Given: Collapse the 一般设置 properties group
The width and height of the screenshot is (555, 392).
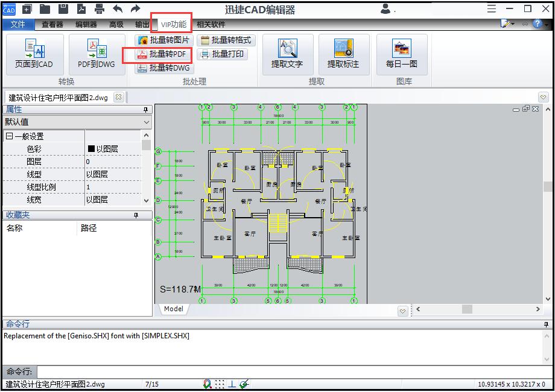Looking at the screenshot, I should (9, 136).
